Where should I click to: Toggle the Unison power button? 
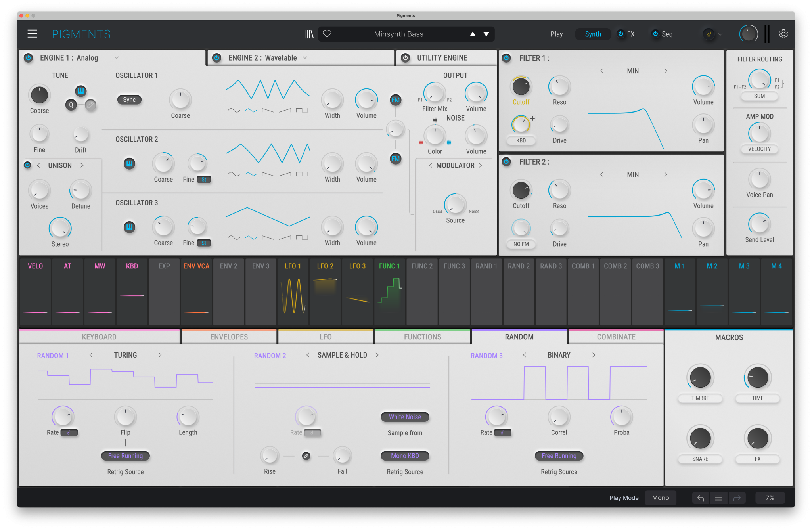(27, 165)
